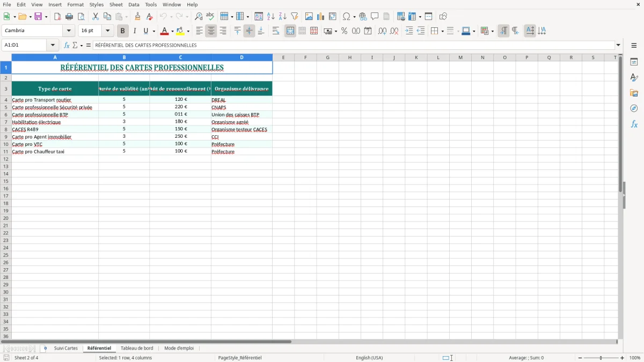Click the Clone Formatting brush icon
Image resolution: width=644 pixels, height=362 pixels.
click(137, 17)
